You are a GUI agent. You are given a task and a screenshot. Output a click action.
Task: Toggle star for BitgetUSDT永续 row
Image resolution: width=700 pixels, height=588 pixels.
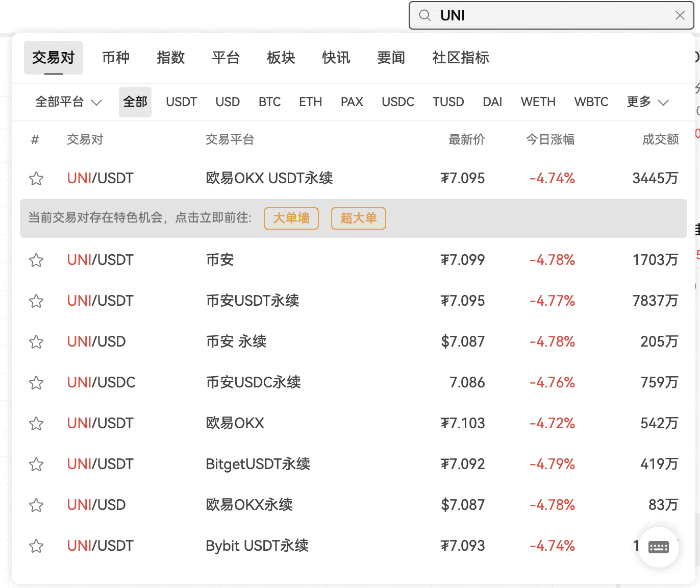pos(36,464)
